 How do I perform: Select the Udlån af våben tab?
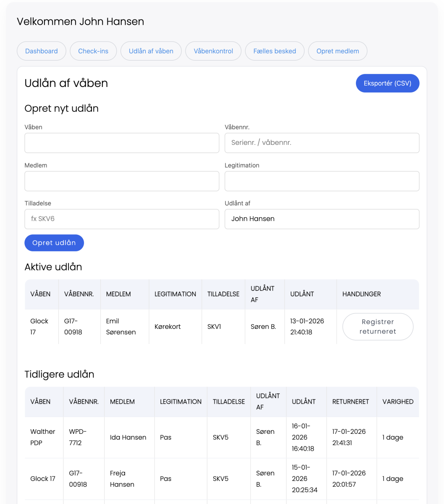click(x=151, y=51)
